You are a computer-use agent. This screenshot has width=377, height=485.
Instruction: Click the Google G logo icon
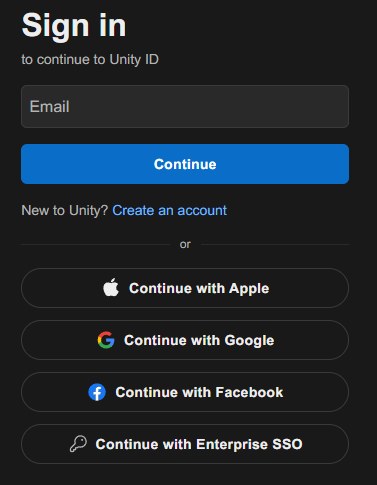point(106,340)
